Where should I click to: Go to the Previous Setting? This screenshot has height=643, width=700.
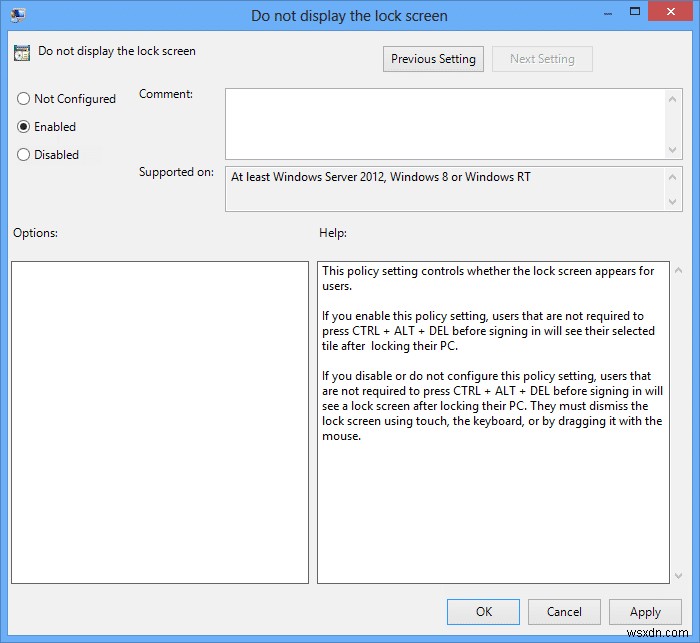coord(433,59)
